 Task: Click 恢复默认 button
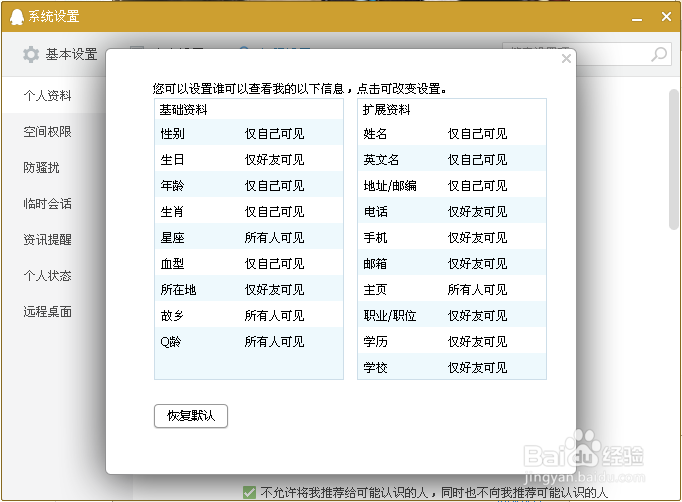(x=191, y=416)
